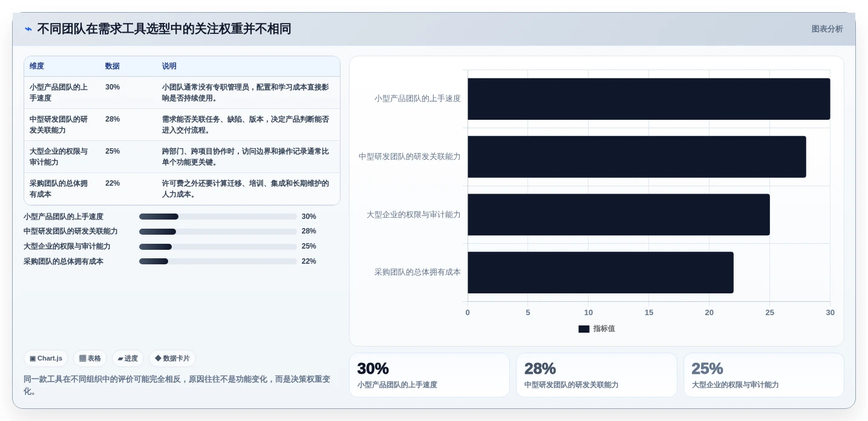Click progress bar for 大型企业的权限与审计能力
This screenshot has width=868, height=421.
(x=218, y=247)
